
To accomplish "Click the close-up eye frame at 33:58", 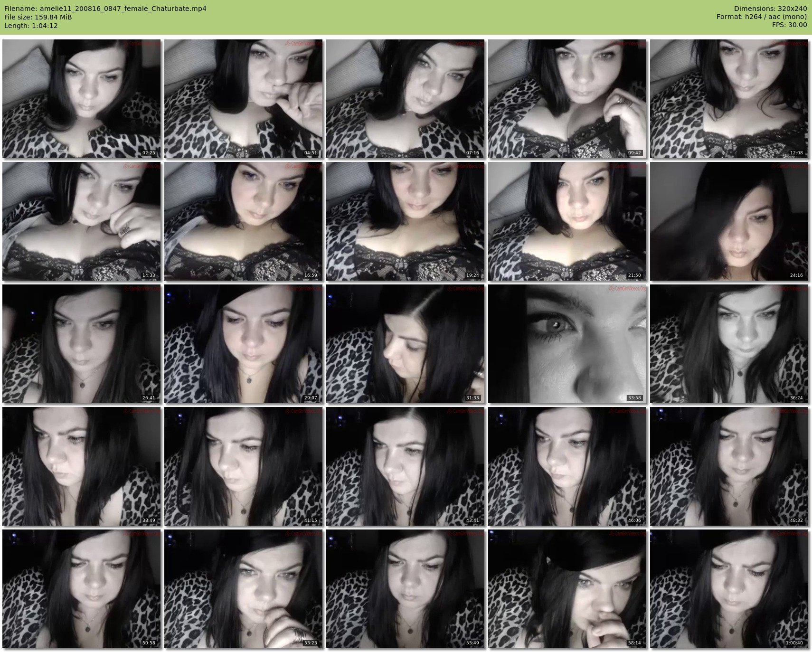I will click(x=567, y=344).
